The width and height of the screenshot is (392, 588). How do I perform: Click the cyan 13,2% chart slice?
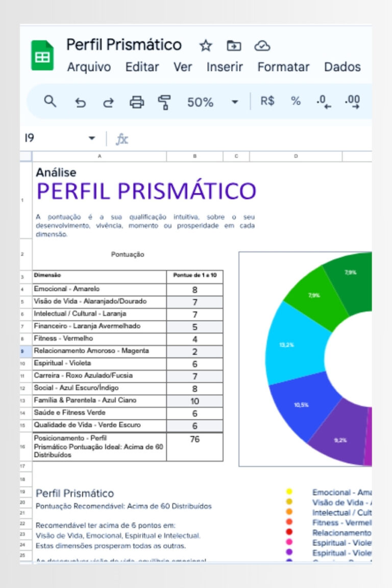coord(295,343)
